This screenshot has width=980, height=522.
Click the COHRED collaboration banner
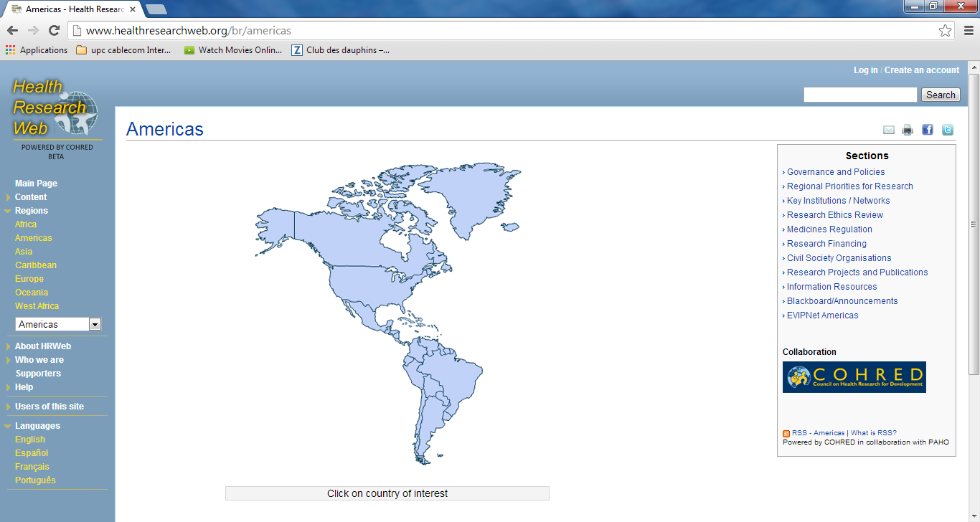point(854,377)
